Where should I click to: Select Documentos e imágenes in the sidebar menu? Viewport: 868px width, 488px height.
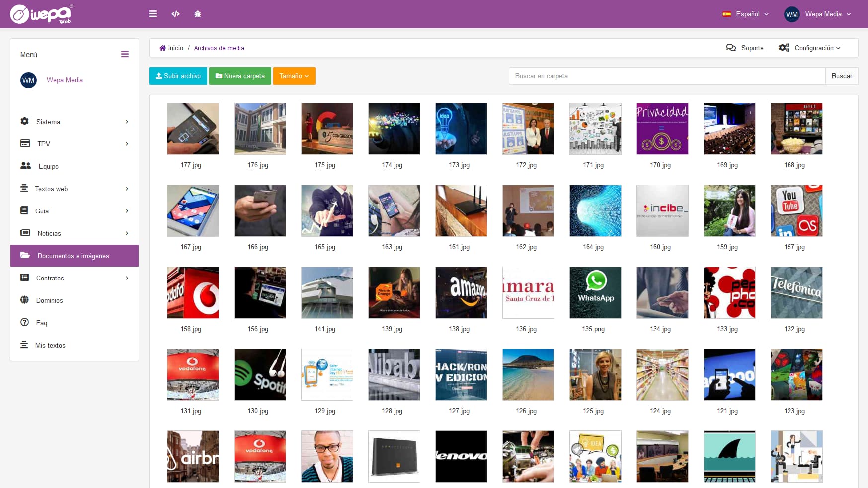[74, 256]
